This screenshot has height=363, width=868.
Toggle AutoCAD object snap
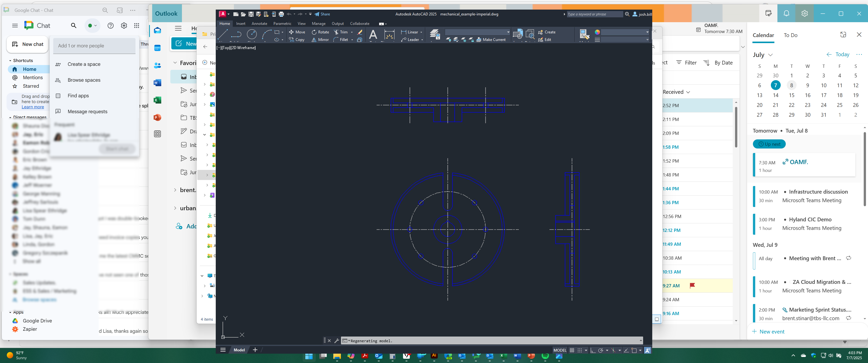634,350
